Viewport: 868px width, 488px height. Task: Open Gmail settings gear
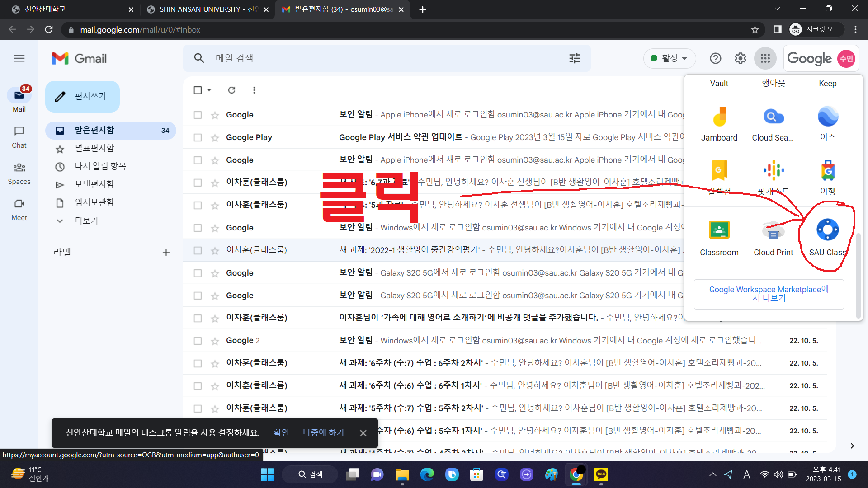(x=740, y=58)
